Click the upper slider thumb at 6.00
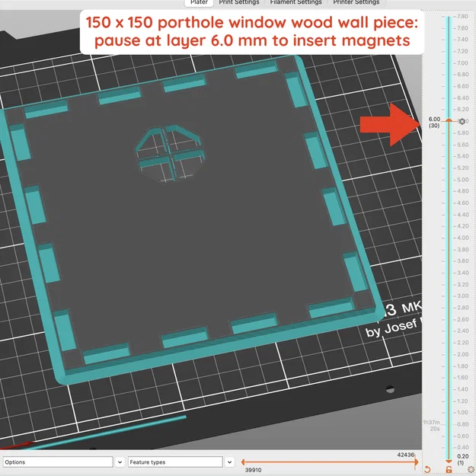Viewport: 476px width, 476px height. pyautogui.click(x=449, y=120)
